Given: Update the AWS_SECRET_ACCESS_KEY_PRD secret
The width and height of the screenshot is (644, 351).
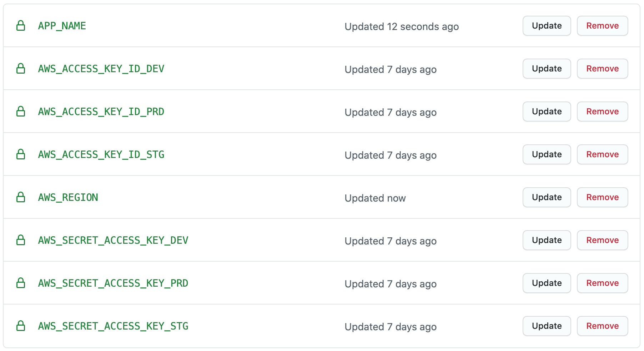Looking at the screenshot, I should (547, 283).
